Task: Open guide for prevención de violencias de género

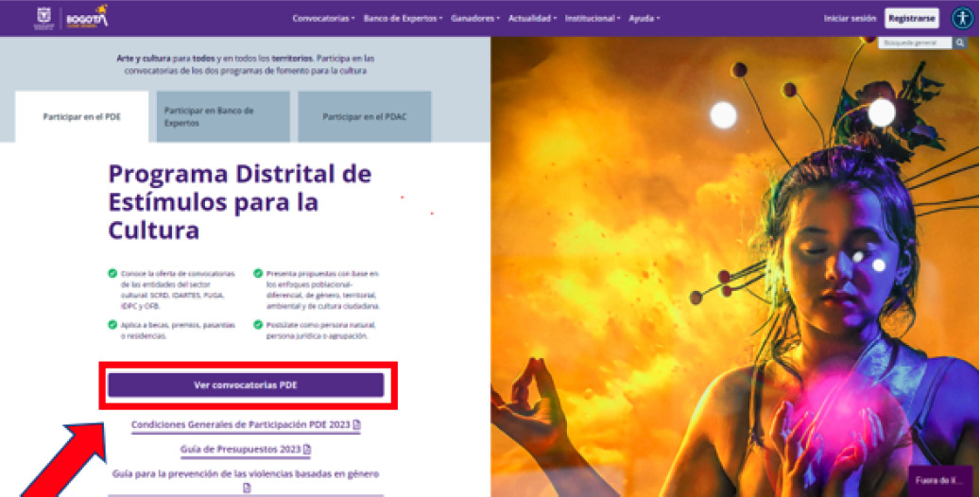Action: pyautogui.click(x=246, y=480)
